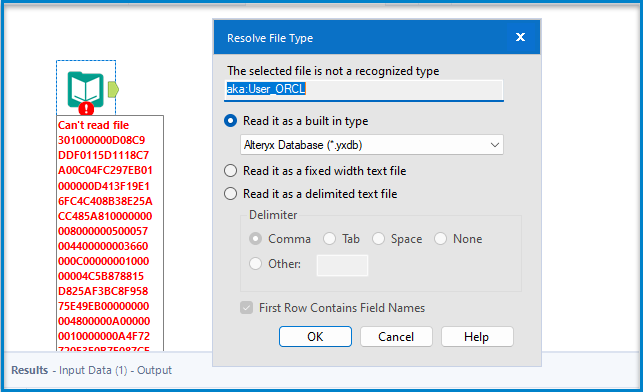This screenshot has height=392, width=643.
Task: Click the error line '000000D413F19E1'
Action: pos(104,186)
